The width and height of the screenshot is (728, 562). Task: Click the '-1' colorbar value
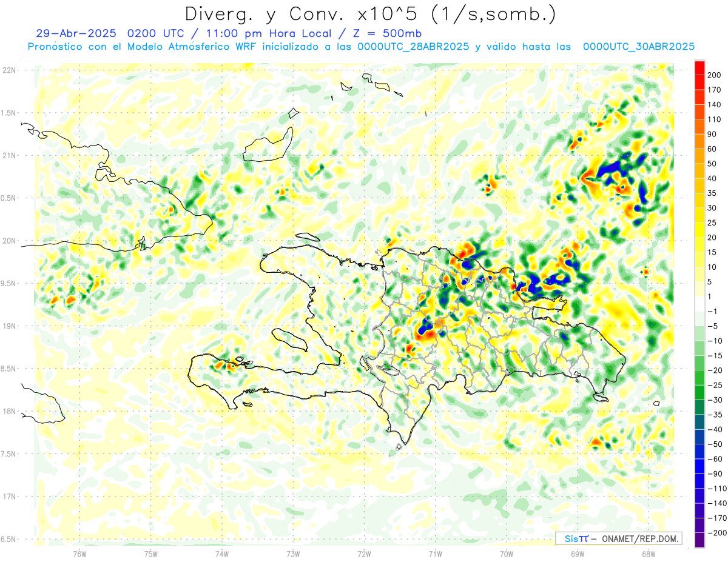tap(713, 312)
